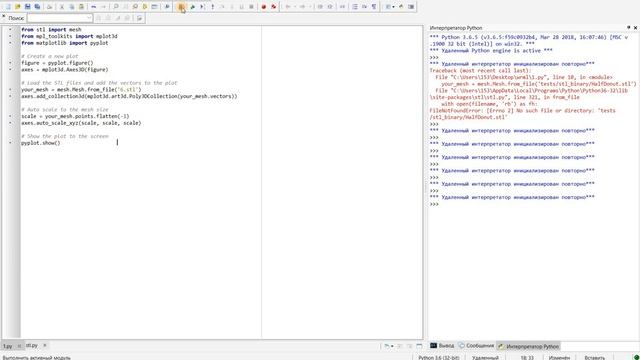Click the Run script play icon

(x=167, y=7)
